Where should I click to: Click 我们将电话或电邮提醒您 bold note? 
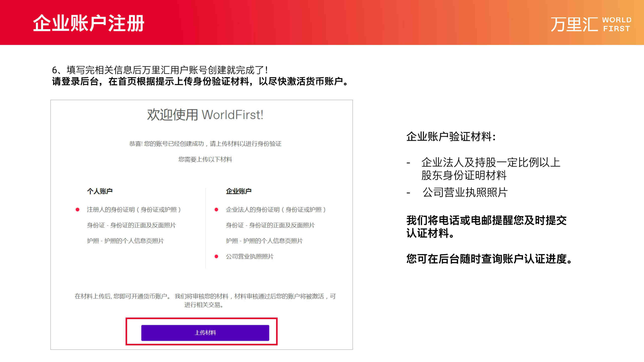point(486,227)
